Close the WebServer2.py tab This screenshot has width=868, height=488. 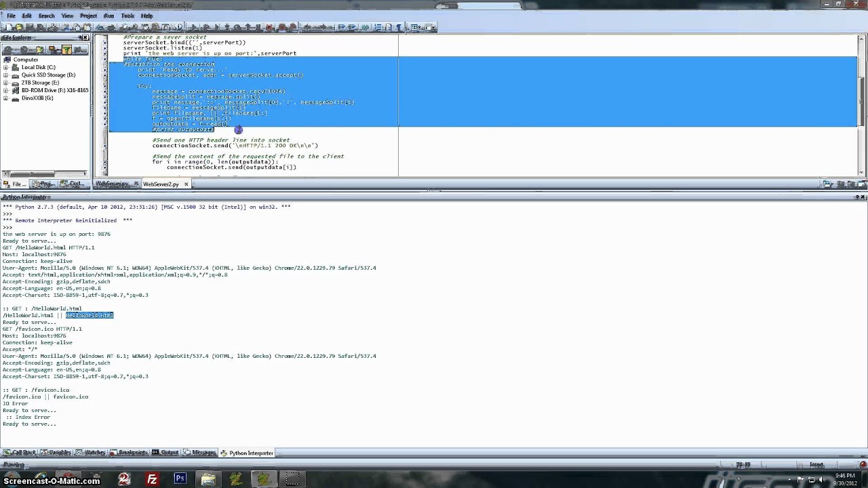[186, 184]
